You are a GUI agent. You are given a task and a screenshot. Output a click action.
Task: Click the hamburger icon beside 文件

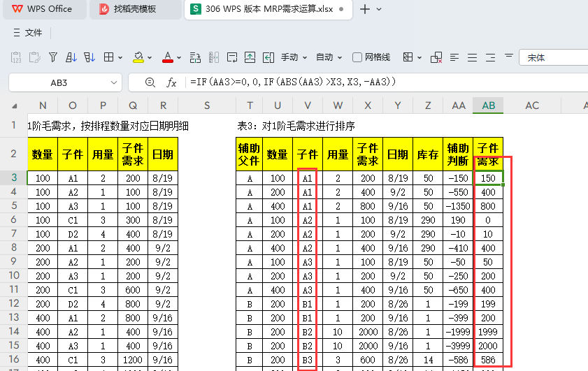[x=17, y=33]
